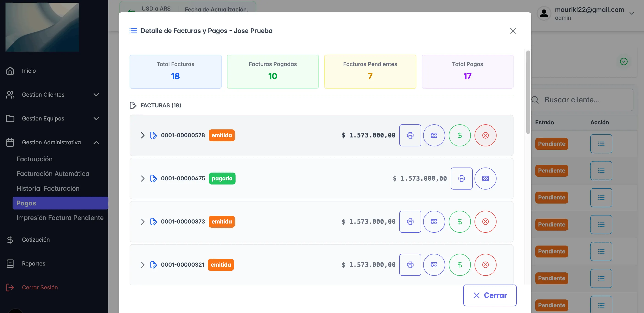This screenshot has height=313, width=644.
Task: Click the modal's vertical scrollbar
Action: [x=528, y=92]
